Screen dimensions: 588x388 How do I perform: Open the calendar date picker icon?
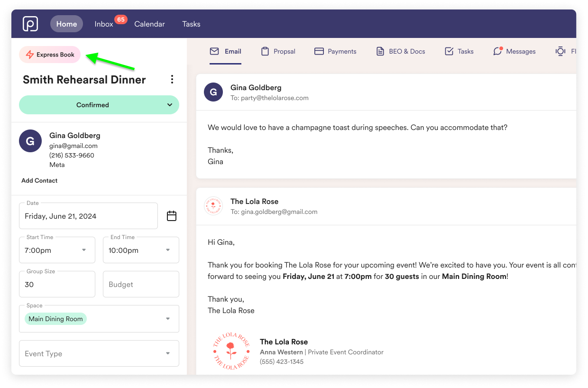[172, 216]
